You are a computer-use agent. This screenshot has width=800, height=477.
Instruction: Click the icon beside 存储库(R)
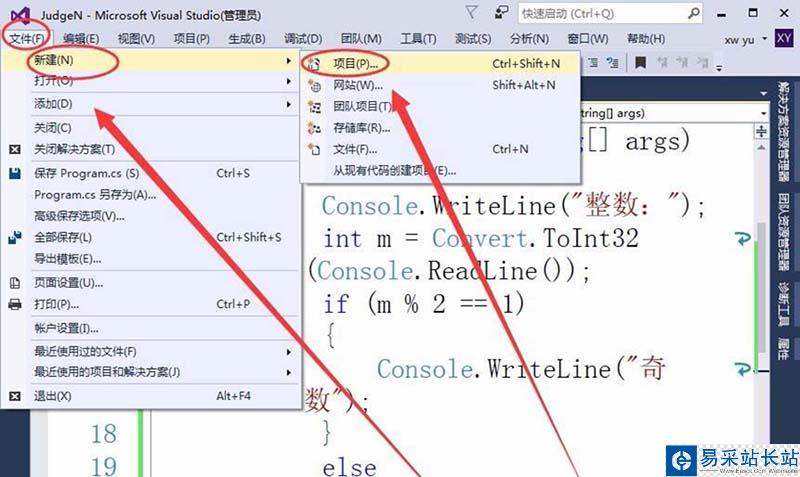click(314, 128)
